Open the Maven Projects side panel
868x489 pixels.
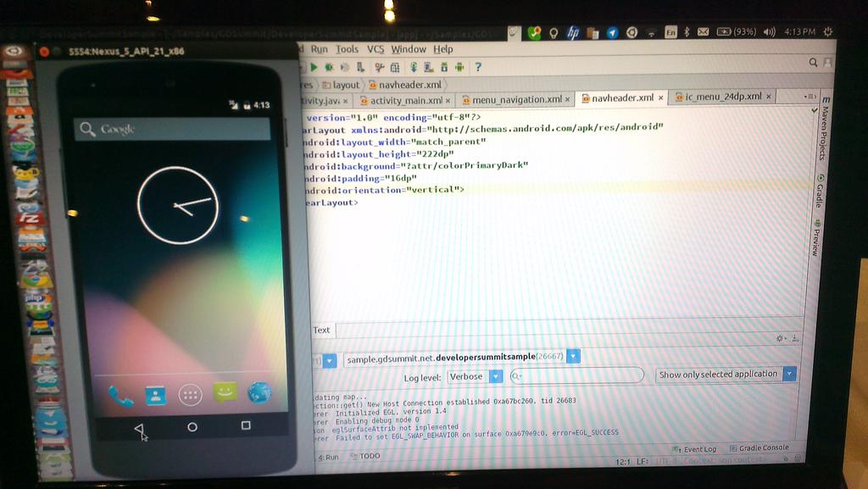[x=824, y=129]
